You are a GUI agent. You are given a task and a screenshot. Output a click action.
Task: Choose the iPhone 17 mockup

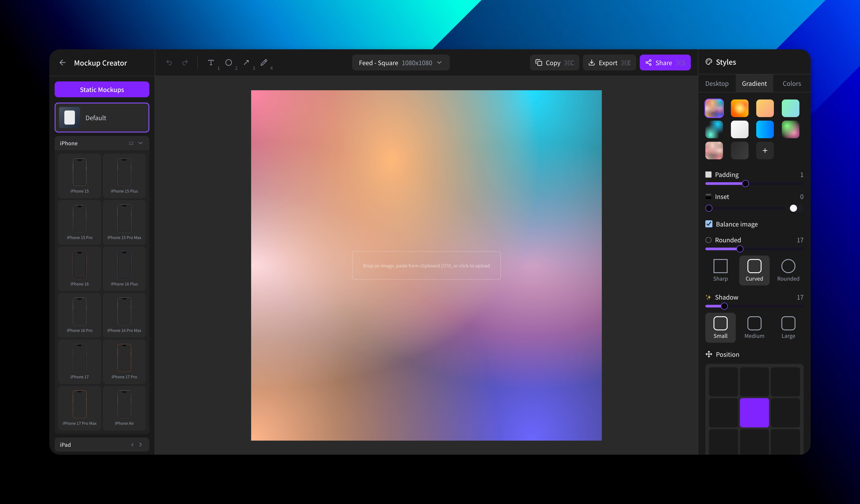pyautogui.click(x=80, y=361)
